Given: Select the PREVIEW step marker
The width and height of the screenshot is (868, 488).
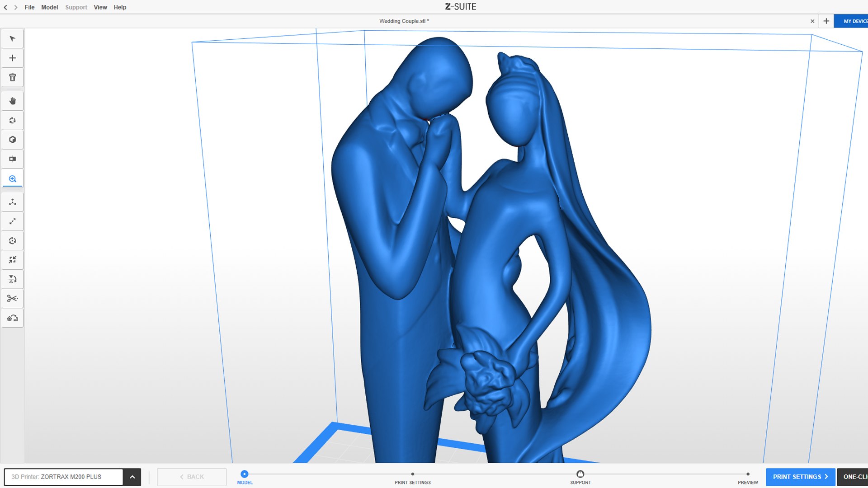Looking at the screenshot, I should (x=748, y=474).
